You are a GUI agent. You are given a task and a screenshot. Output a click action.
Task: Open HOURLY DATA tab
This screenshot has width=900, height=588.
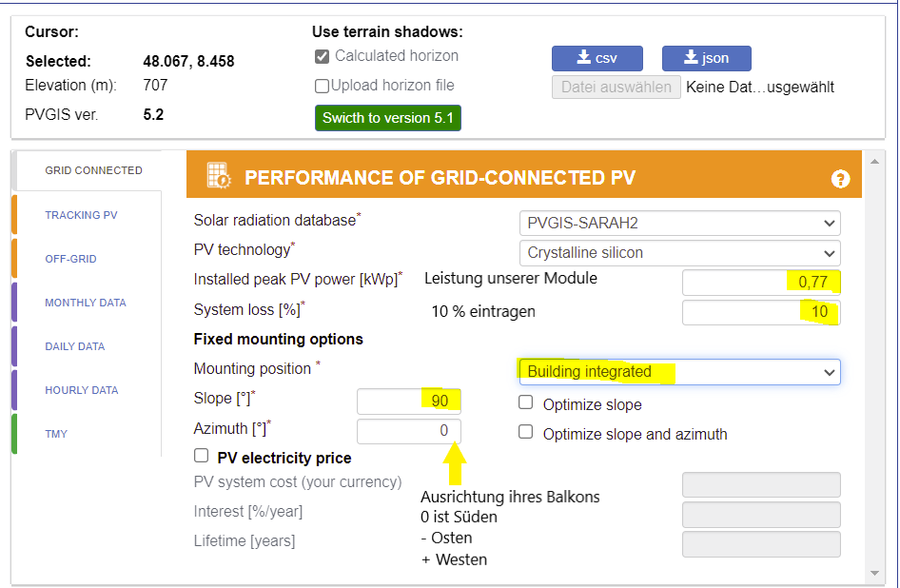point(82,390)
